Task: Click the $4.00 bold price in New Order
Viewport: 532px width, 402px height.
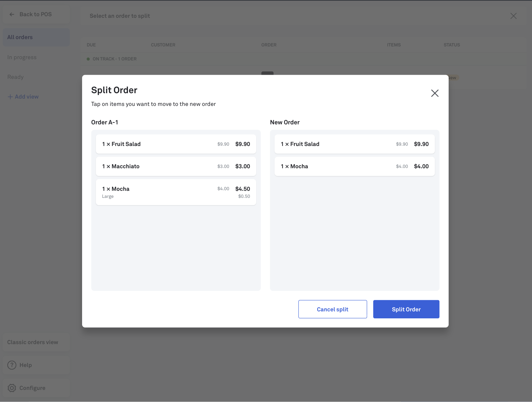Action: pos(421,166)
